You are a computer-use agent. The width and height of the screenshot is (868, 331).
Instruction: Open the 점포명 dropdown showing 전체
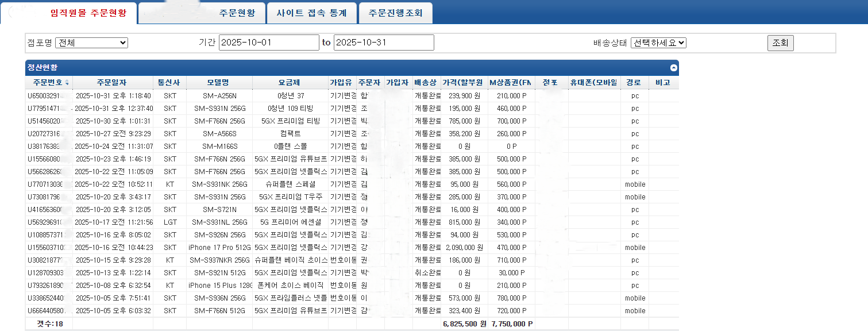point(91,43)
